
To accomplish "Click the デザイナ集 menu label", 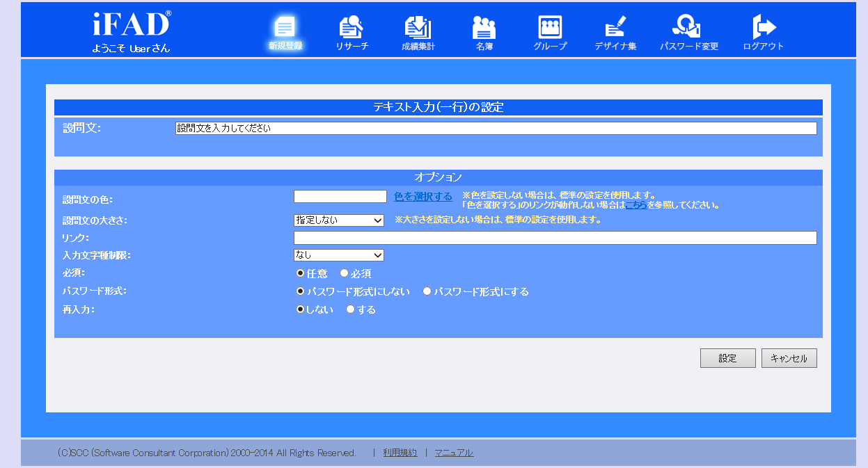I will tap(615, 47).
